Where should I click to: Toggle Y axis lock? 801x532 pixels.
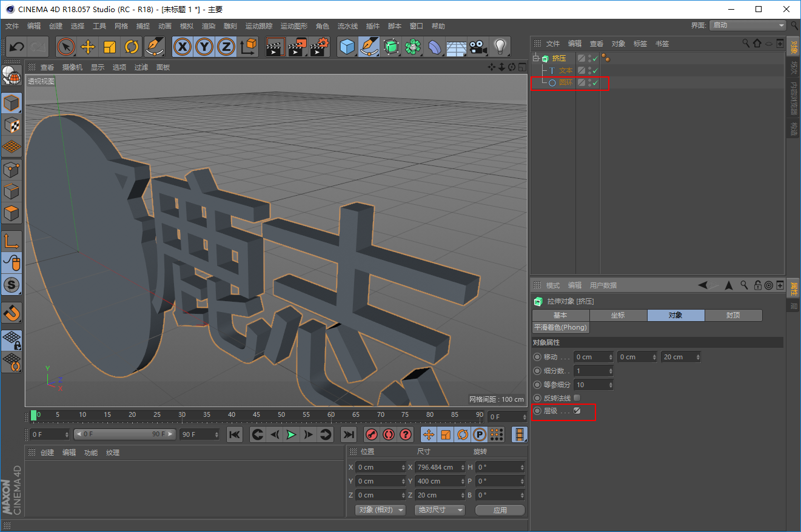[204, 47]
